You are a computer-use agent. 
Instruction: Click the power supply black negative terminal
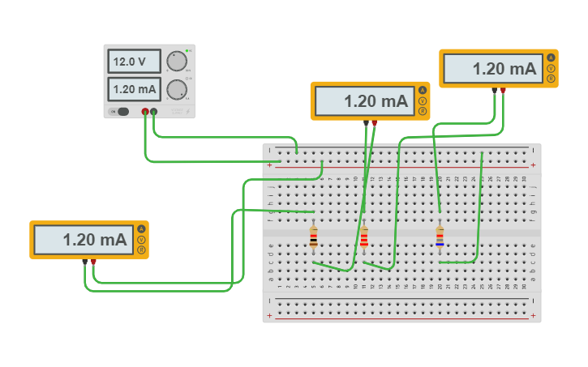(x=153, y=112)
